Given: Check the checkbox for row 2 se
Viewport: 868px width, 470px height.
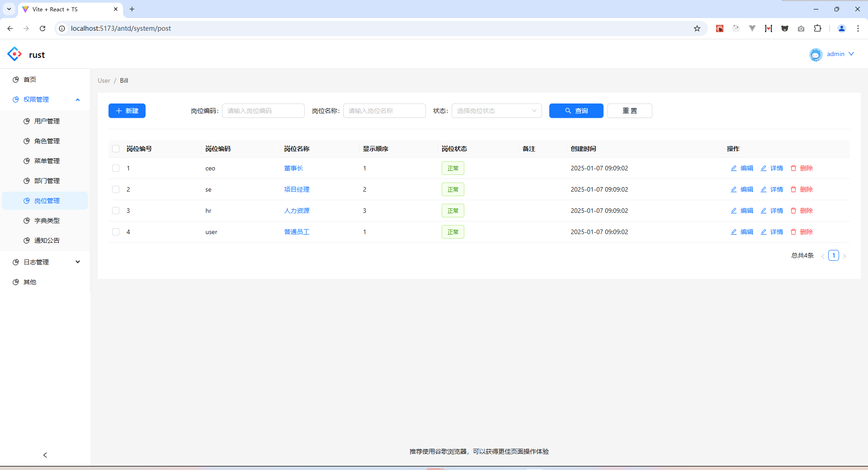Looking at the screenshot, I should click(x=116, y=189).
